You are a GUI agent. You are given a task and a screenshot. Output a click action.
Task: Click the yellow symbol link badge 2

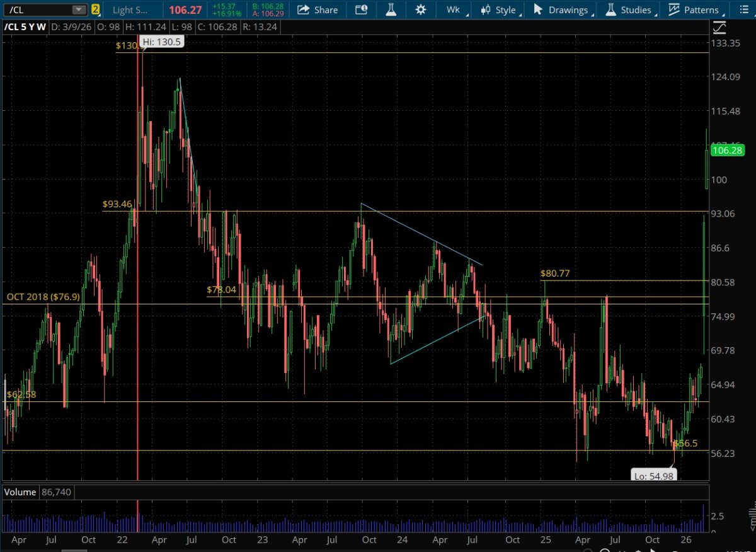(x=95, y=9)
